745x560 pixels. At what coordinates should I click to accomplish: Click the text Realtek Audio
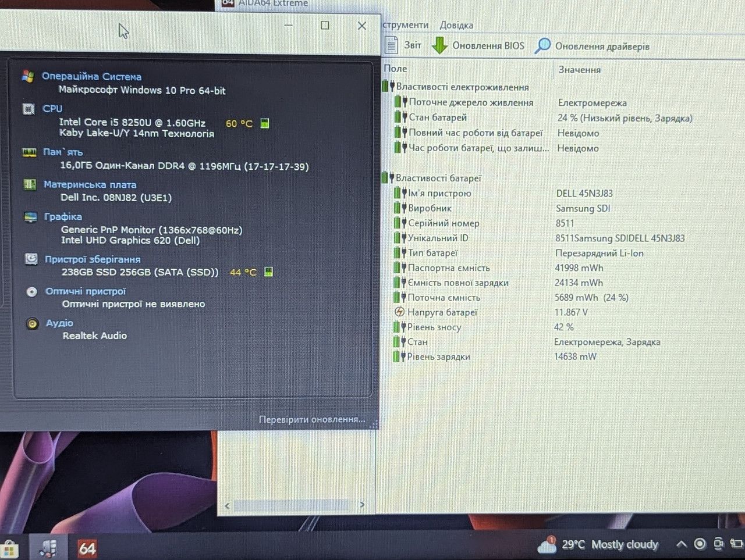coord(95,336)
